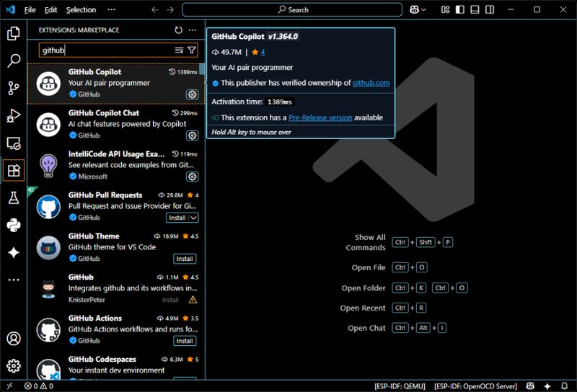Open Source Control view
This screenshot has height=392, width=577.
coord(13,88)
